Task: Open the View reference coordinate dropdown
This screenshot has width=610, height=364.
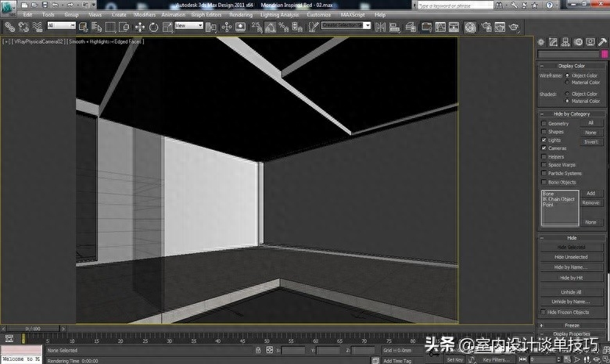Action: pyautogui.click(x=189, y=25)
